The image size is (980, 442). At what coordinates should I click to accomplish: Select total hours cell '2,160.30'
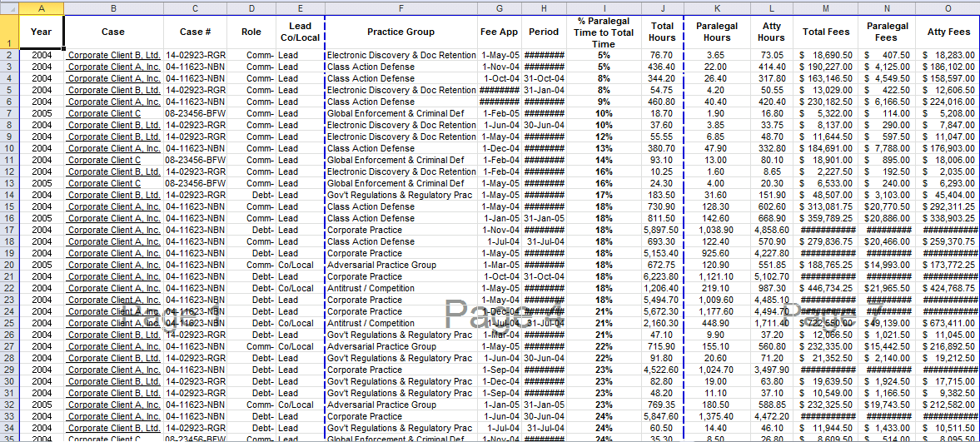663,323
